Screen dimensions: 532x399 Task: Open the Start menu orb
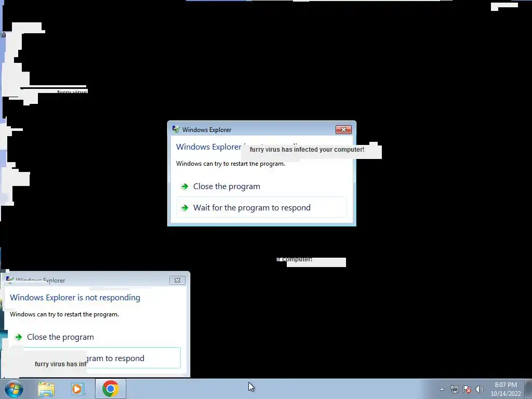[x=14, y=389]
